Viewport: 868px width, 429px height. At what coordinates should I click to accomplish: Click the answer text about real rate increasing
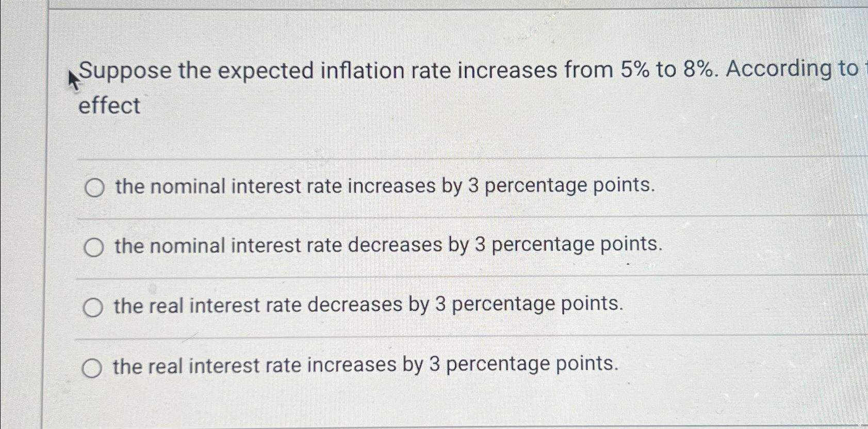click(x=366, y=365)
